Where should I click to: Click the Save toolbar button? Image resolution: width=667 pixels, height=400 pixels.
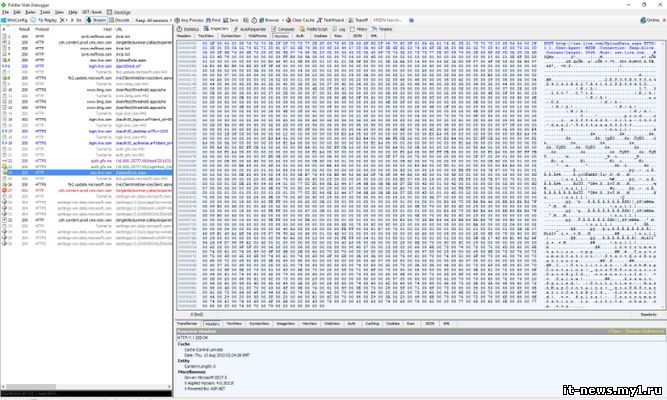(231, 20)
